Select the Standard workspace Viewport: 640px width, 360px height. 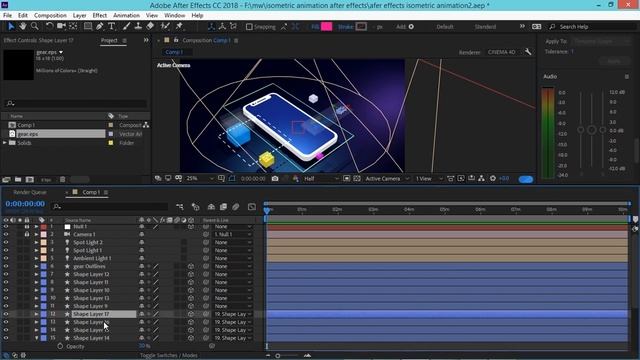click(485, 27)
